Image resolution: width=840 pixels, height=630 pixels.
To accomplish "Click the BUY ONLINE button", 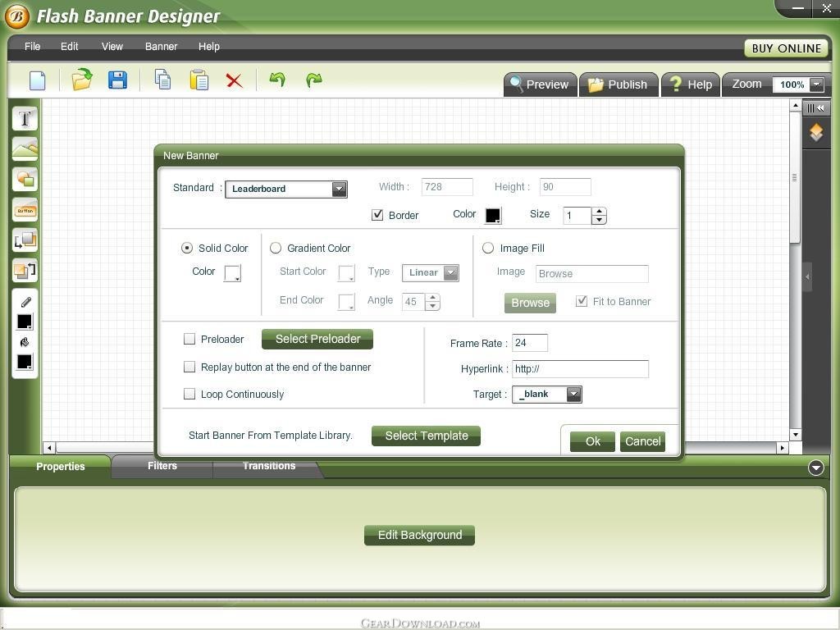I will 786,48.
